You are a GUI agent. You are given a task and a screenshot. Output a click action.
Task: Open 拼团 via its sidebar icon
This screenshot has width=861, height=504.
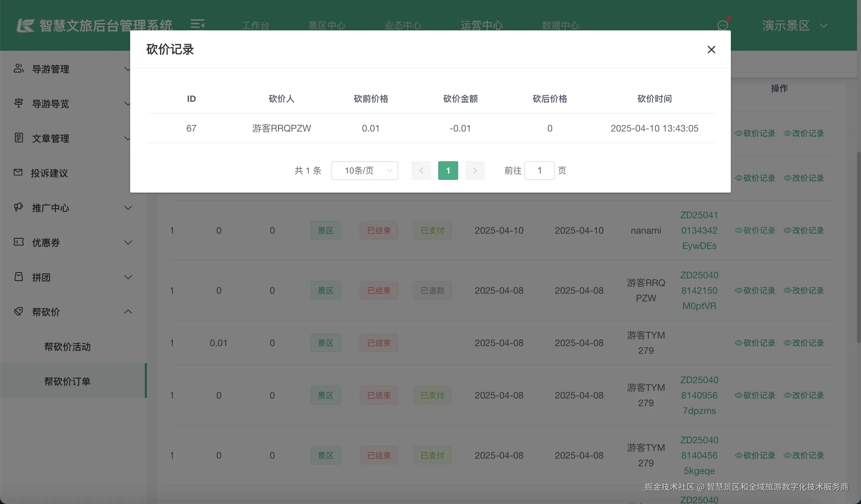pos(18,277)
